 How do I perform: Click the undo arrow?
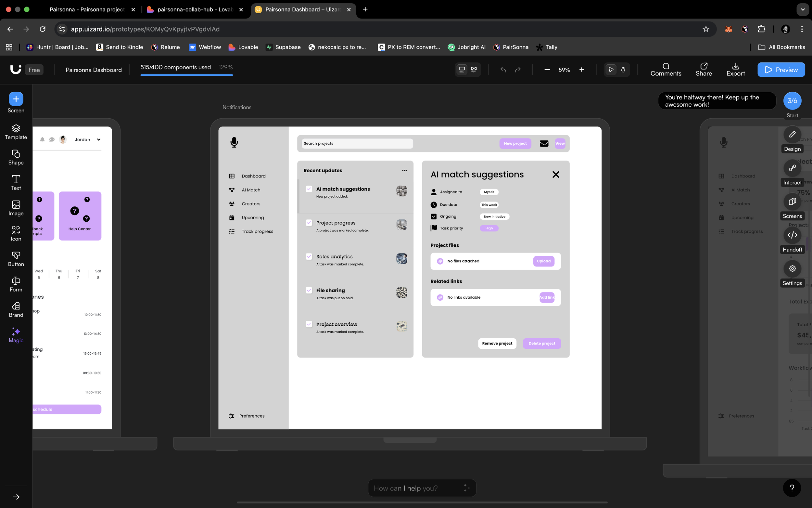click(503, 70)
